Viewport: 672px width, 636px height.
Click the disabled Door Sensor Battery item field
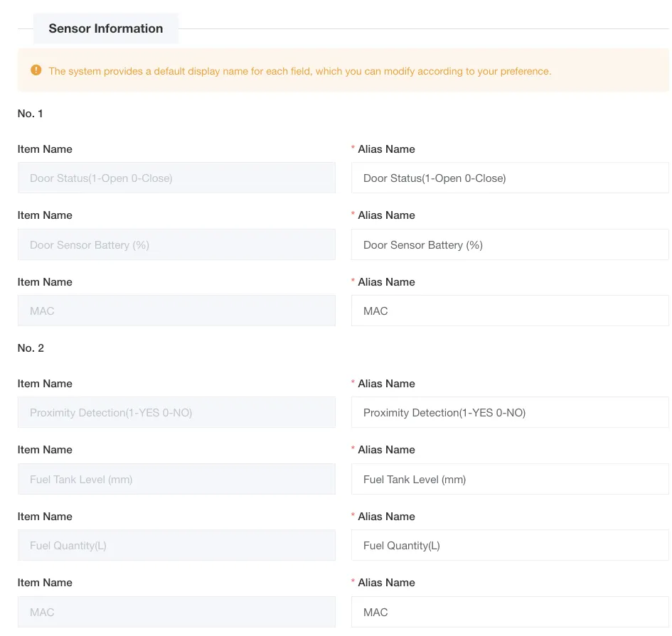coord(176,245)
